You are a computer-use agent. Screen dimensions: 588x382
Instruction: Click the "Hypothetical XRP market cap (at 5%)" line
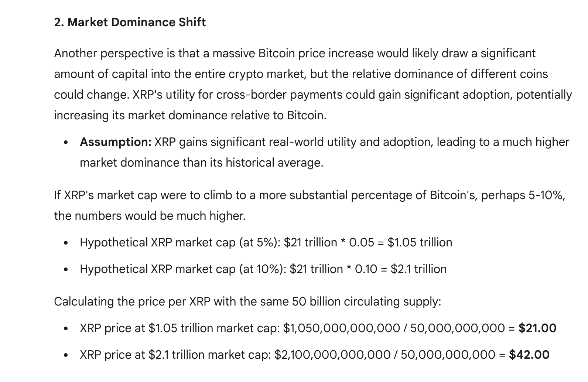pyautogui.click(x=180, y=242)
